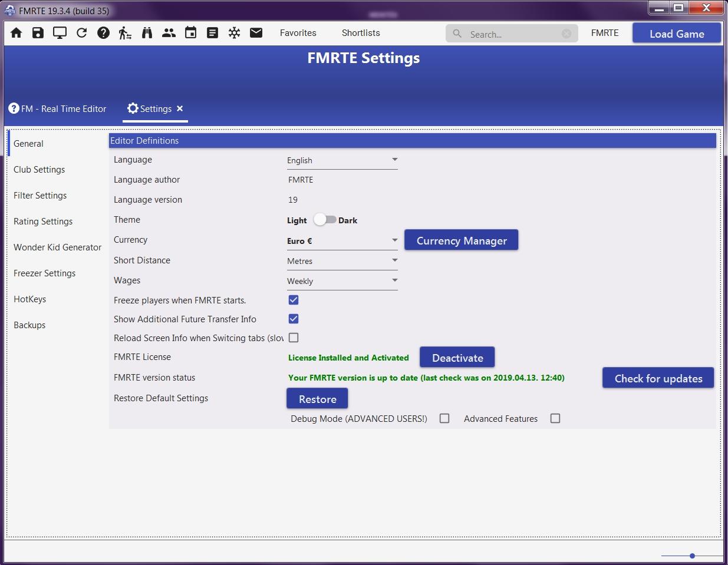Click the binoculars scout icon
The image size is (728, 565).
[x=147, y=33]
